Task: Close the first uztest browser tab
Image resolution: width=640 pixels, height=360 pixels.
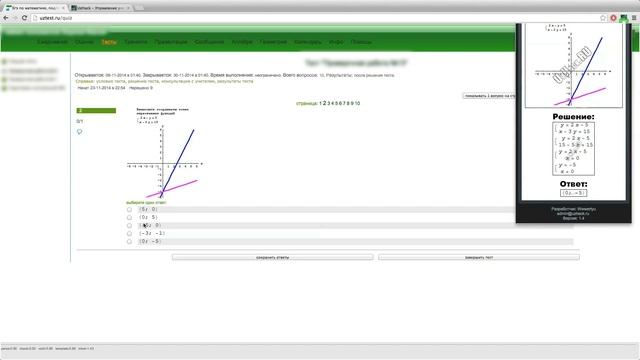Action: pyautogui.click(x=63, y=8)
